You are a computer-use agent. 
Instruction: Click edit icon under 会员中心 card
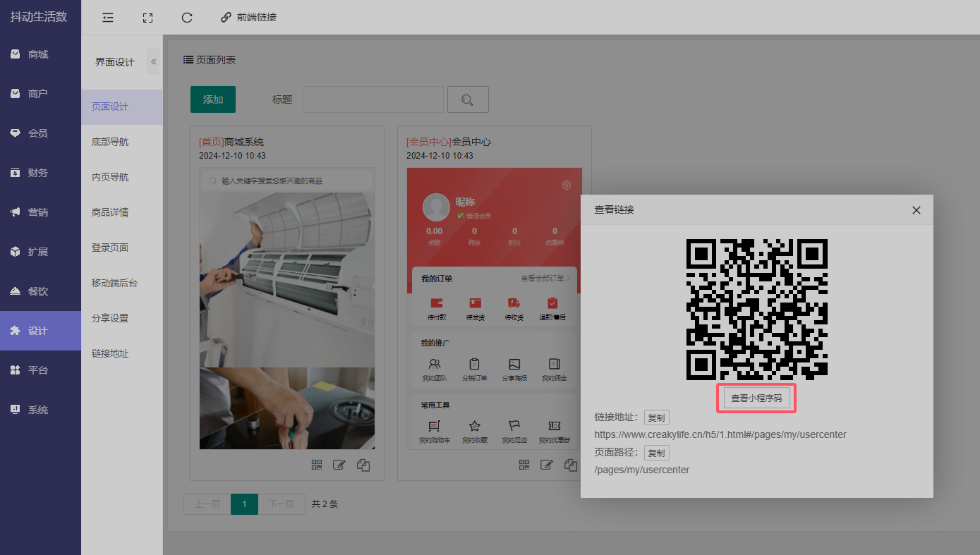547,465
